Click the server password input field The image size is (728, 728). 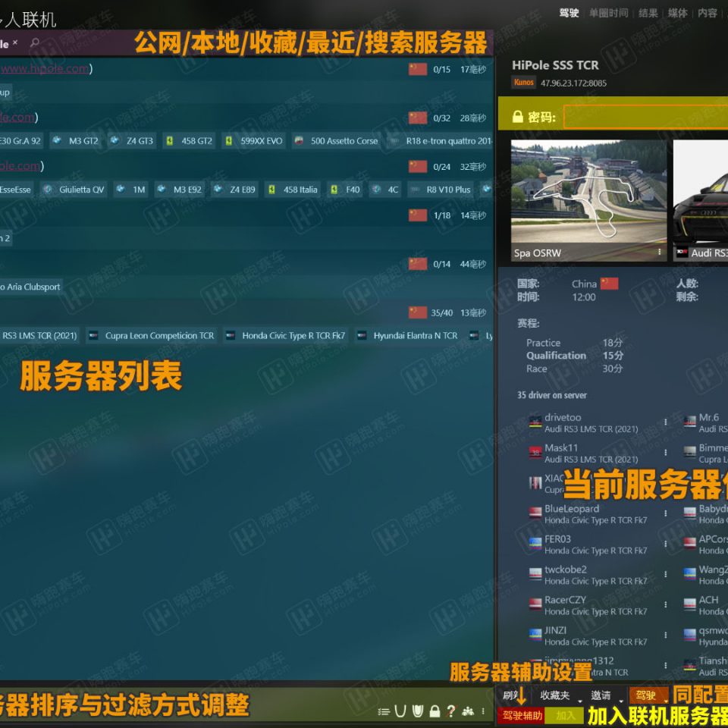(x=646, y=117)
